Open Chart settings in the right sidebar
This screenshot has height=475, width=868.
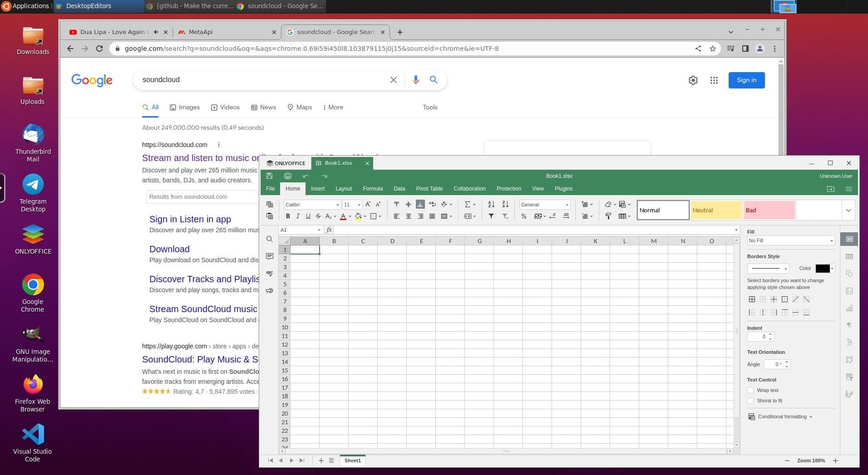[848, 308]
